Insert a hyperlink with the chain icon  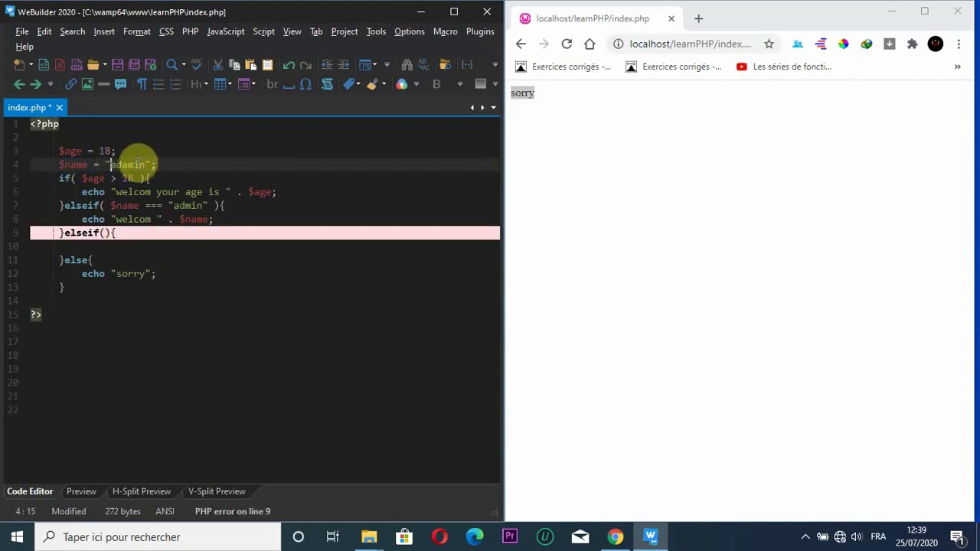(70, 84)
